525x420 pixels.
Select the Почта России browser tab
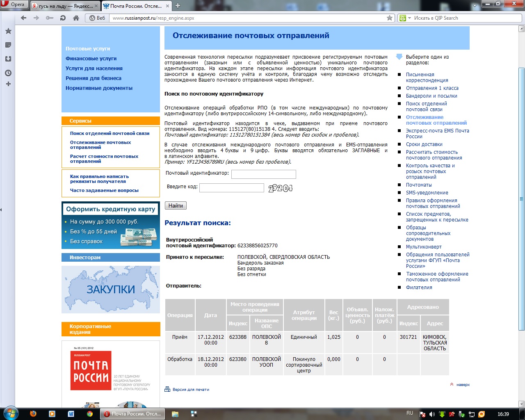click(x=137, y=6)
